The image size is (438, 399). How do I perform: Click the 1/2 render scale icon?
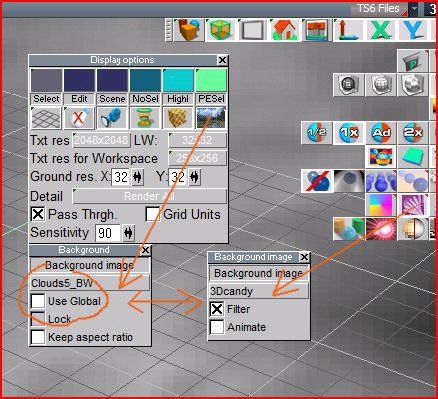coord(316,133)
